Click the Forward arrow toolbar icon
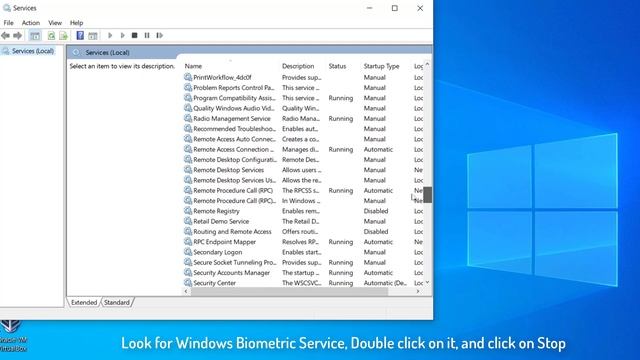The height and width of the screenshot is (360, 640). [18, 36]
